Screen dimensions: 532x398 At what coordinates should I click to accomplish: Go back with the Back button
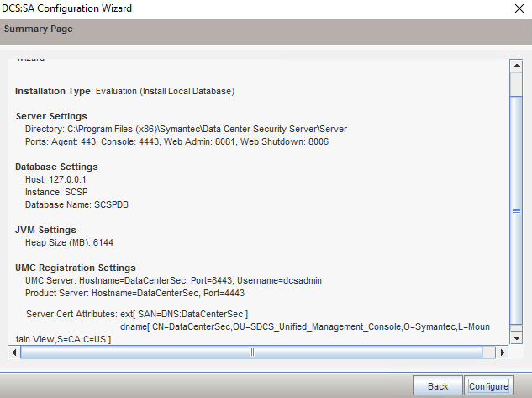438,385
